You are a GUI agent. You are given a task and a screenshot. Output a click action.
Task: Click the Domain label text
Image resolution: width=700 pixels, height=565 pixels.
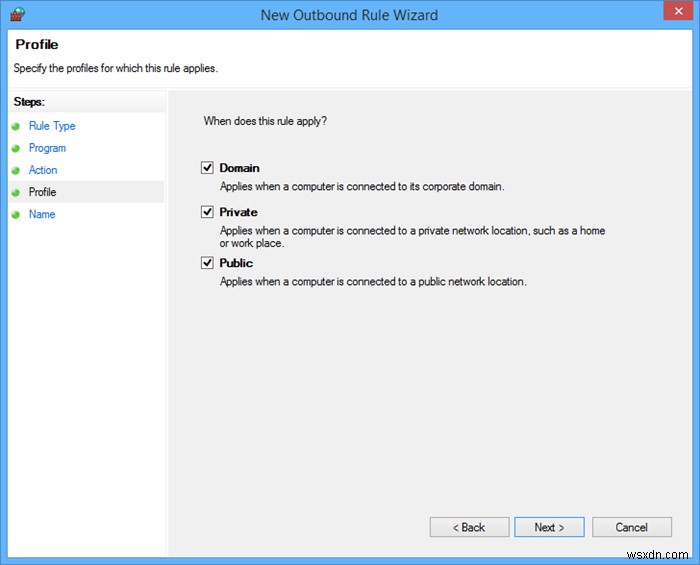coord(239,168)
